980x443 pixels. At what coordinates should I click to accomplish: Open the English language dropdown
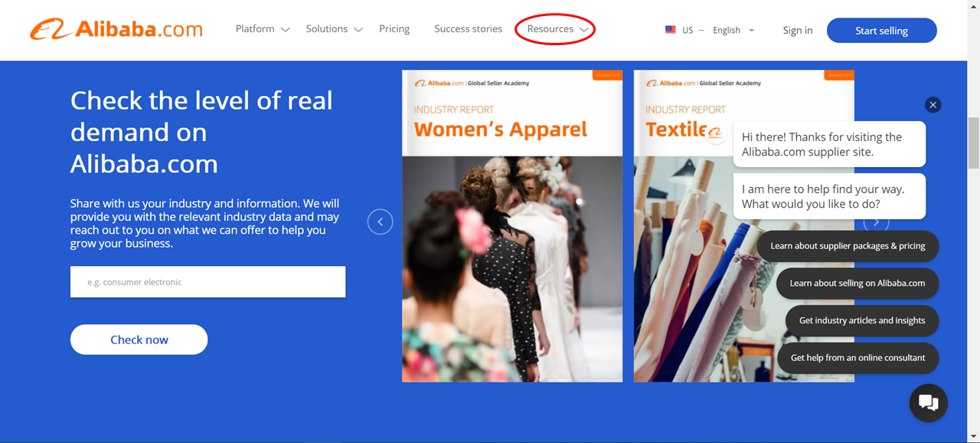(733, 30)
